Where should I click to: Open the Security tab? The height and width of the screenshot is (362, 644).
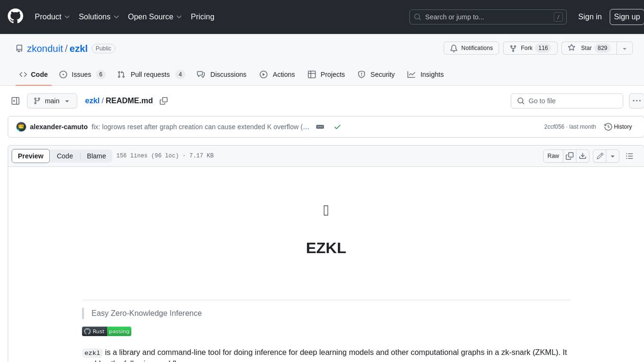click(x=376, y=74)
